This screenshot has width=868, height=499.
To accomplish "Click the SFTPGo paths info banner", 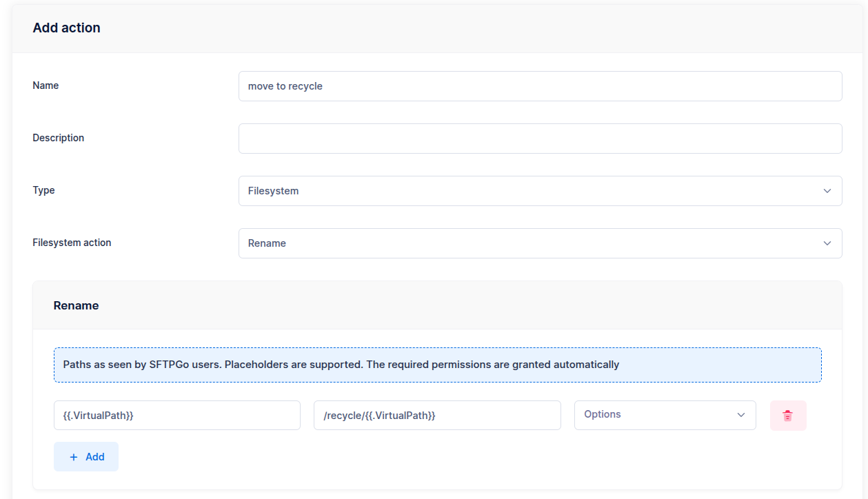I will pos(437,365).
